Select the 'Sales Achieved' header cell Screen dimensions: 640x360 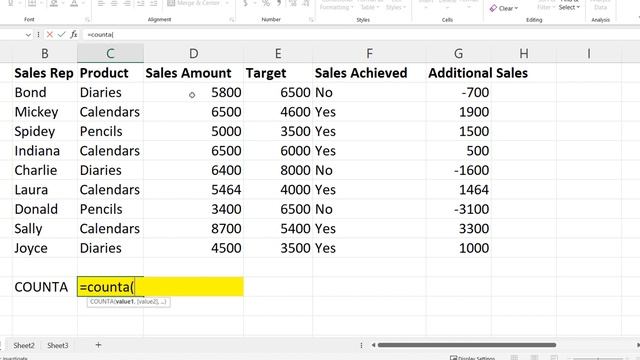(x=369, y=73)
